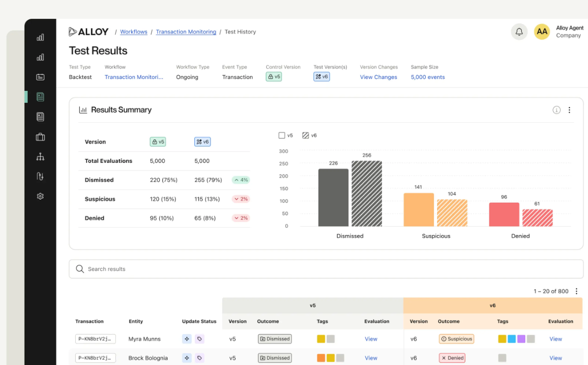Select the Test History breadcrumb
Image resolution: width=588 pixels, height=365 pixels.
click(240, 32)
